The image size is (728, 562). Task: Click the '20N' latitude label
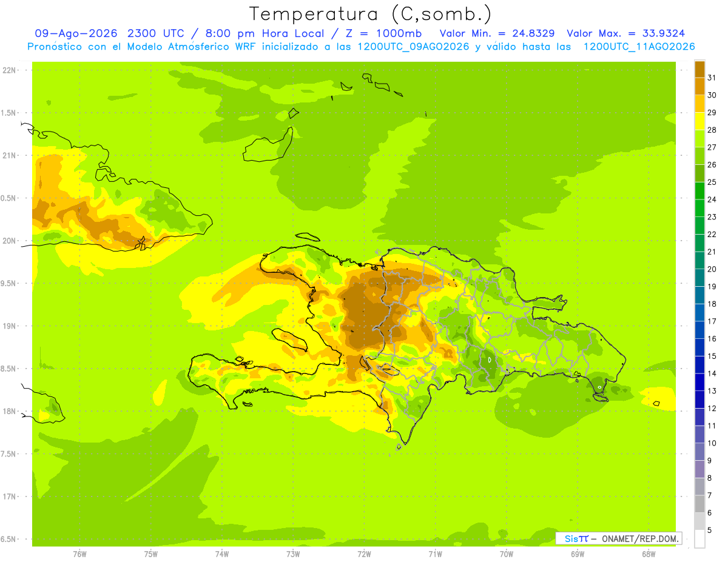pos(9,241)
